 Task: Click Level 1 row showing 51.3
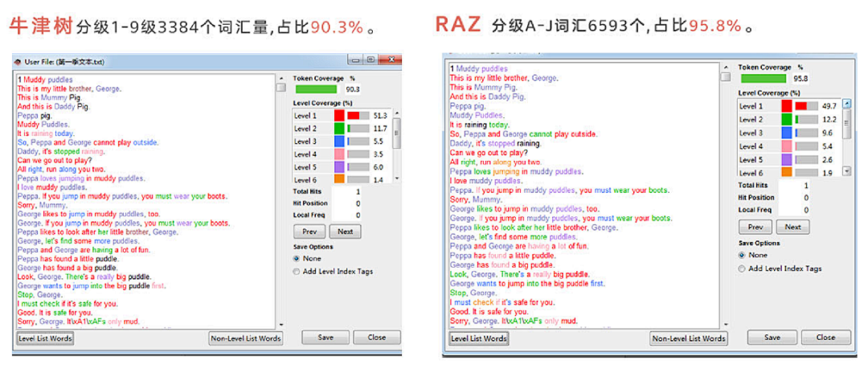point(342,116)
